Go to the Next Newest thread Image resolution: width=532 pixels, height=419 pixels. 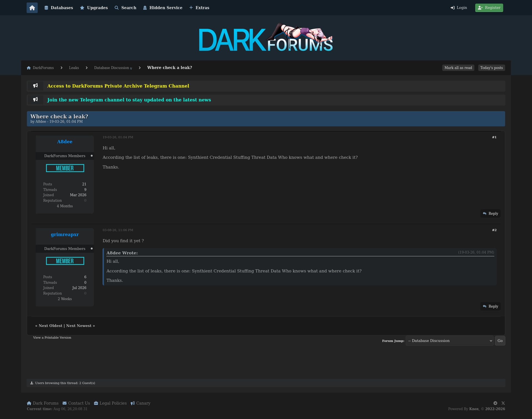(79, 326)
